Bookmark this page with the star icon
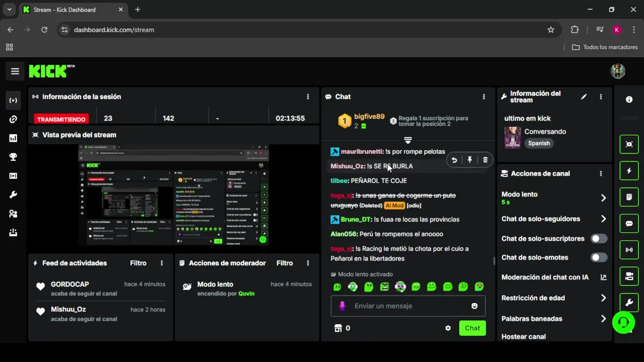 click(x=551, y=30)
